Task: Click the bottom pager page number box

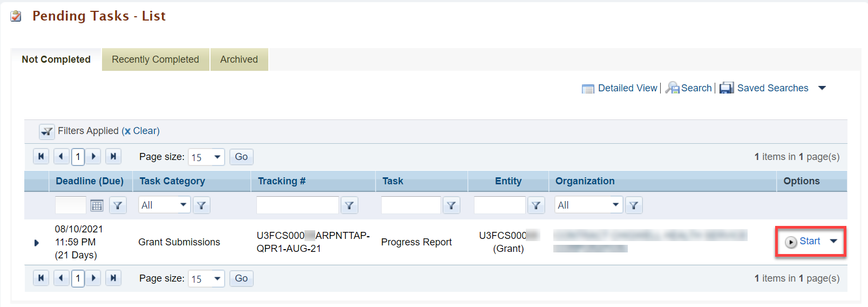Action: tap(78, 278)
